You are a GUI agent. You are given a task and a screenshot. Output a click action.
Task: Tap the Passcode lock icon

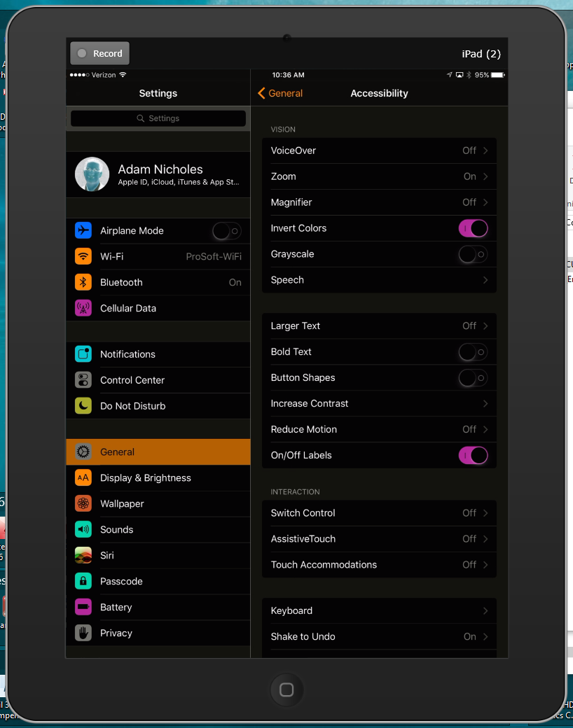(83, 581)
